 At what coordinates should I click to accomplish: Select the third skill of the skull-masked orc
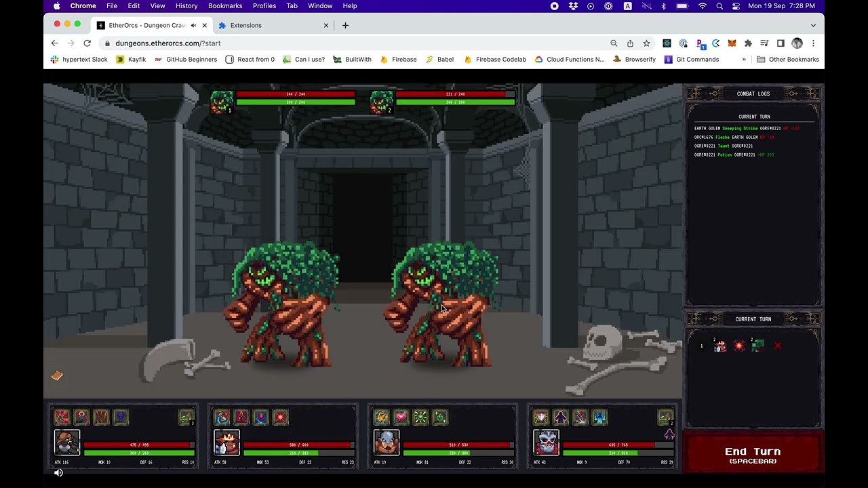coord(580,417)
